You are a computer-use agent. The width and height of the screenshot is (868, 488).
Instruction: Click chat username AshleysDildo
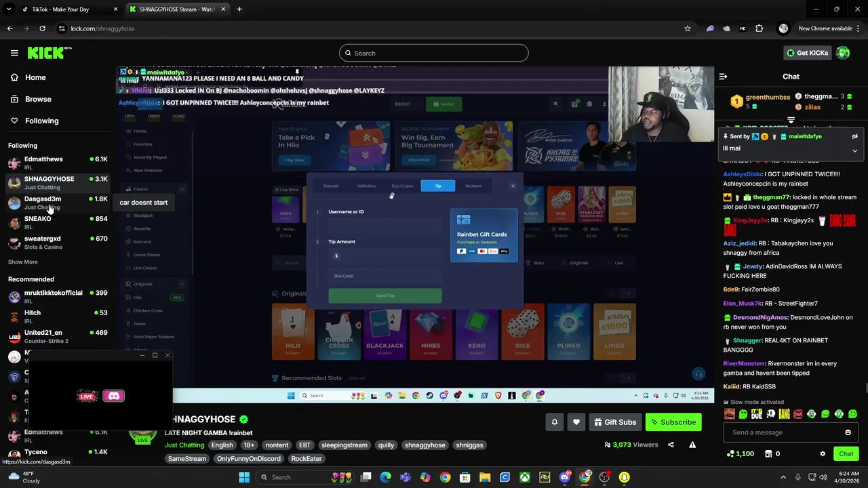743,174
